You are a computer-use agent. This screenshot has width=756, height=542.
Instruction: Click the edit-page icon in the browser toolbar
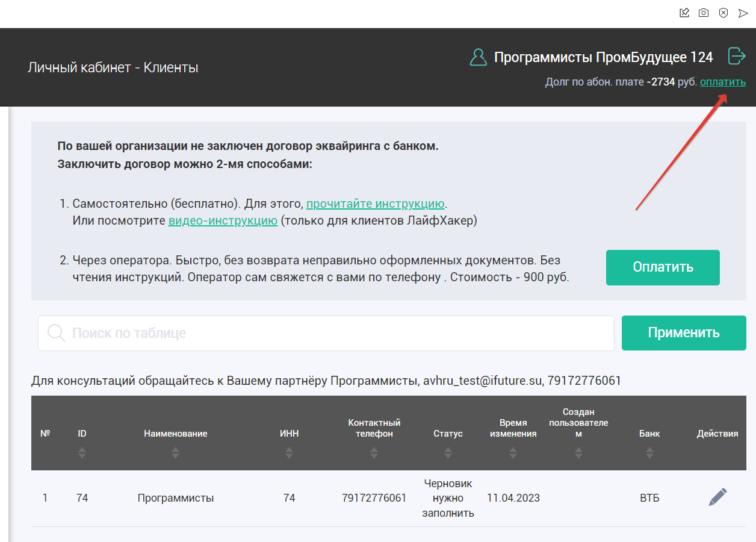[x=684, y=13]
